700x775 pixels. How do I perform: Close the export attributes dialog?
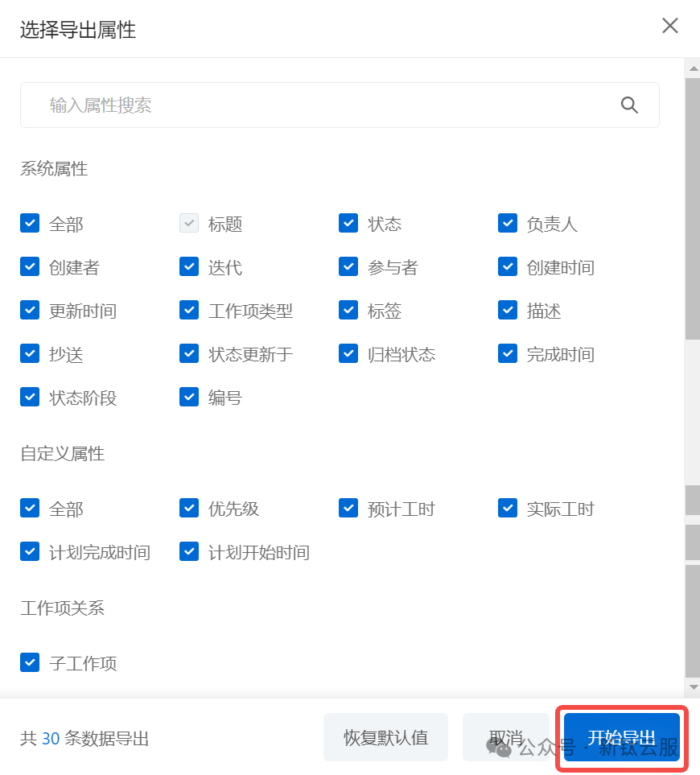pos(670,26)
